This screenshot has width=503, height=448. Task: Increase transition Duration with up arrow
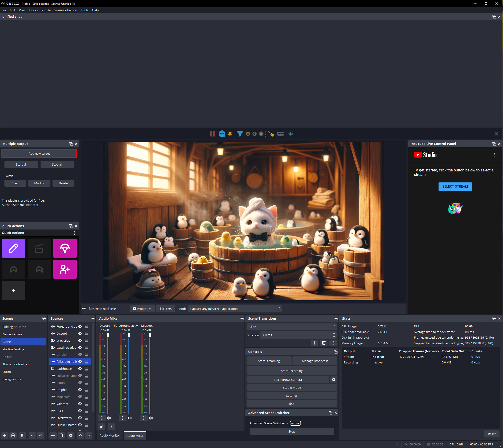pyautogui.click(x=334, y=333)
